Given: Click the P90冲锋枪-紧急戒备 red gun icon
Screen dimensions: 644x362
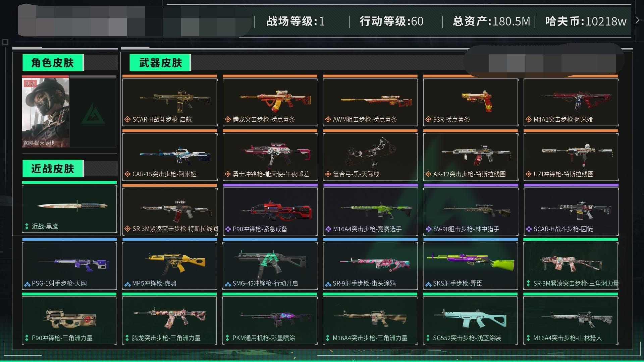Looking at the screenshot, I should (x=276, y=210).
